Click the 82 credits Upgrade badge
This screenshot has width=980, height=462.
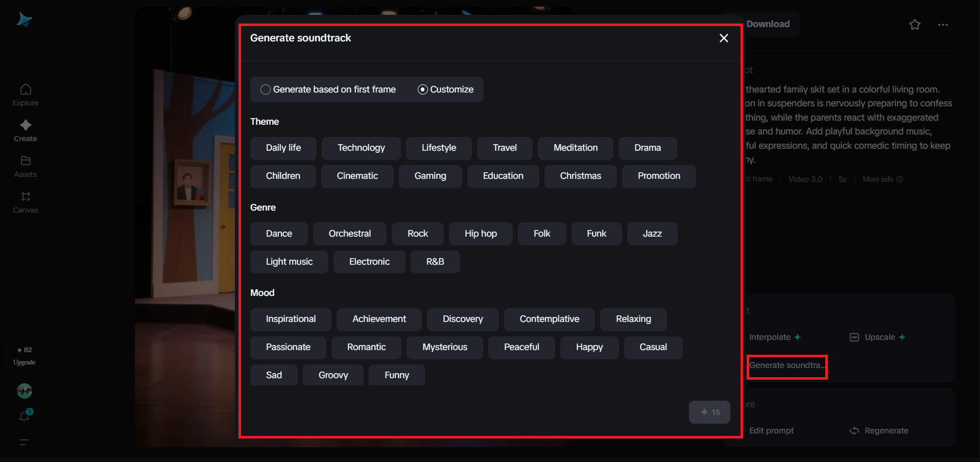(24, 356)
